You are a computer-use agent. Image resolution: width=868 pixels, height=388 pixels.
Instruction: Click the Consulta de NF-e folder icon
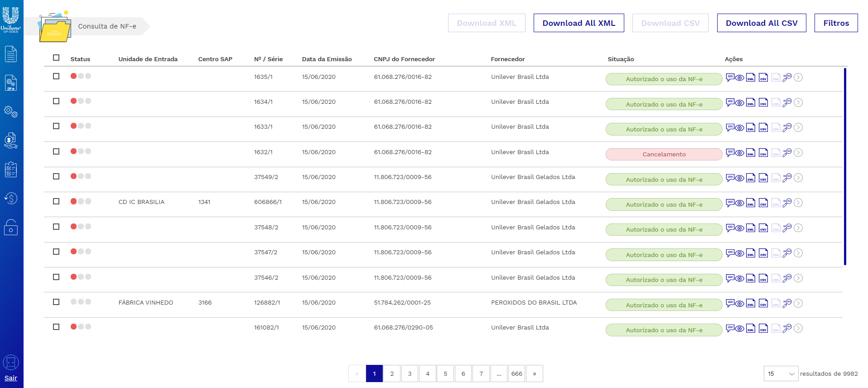click(x=55, y=27)
